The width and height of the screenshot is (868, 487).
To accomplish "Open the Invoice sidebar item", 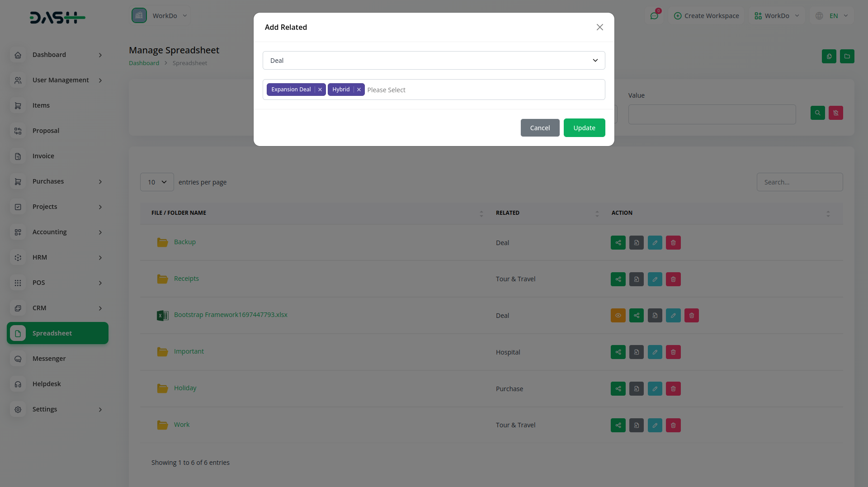I will tap(58, 156).
